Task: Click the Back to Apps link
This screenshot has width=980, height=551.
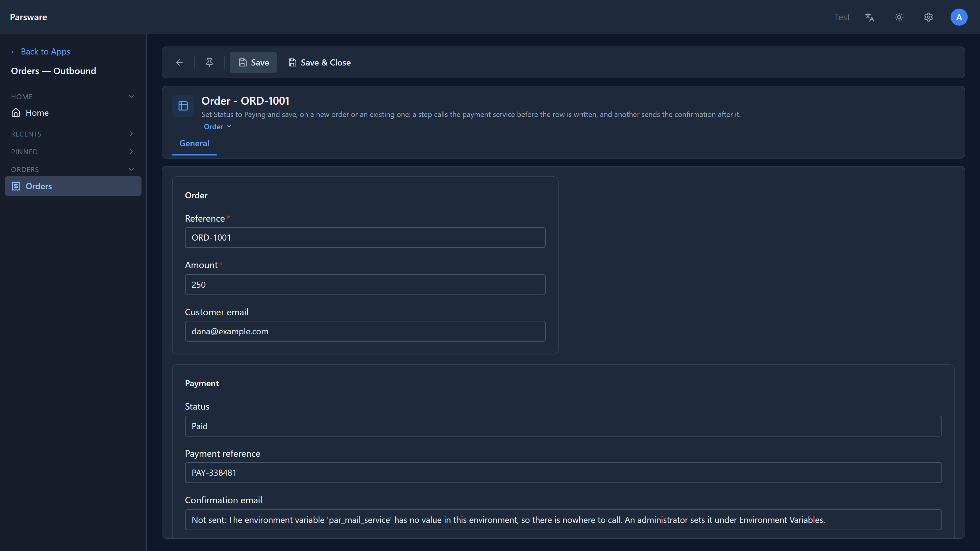Action: [x=41, y=51]
